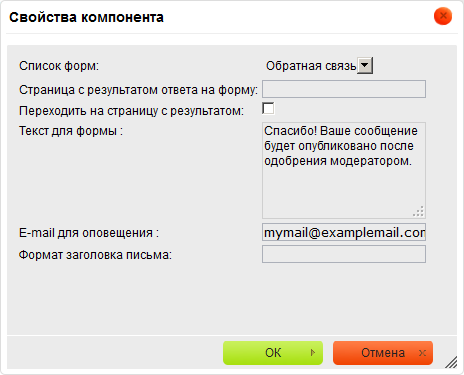Image resolution: width=464 pixels, height=375 pixels.
Task: Click the small arrow icon on OK button
Action: click(313, 352)
